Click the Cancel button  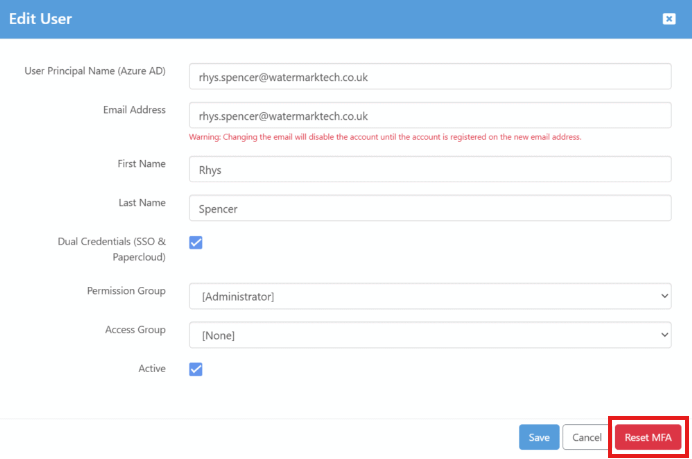pos(587,437)
